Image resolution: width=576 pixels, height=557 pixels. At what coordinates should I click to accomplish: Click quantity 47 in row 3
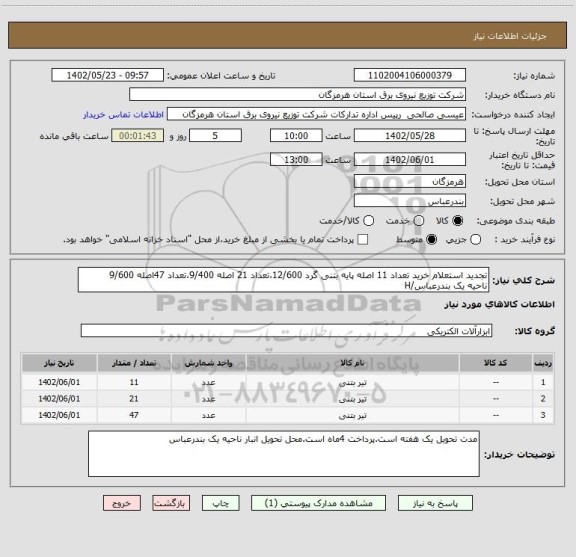pyautogui.click(x=134, y=415)
